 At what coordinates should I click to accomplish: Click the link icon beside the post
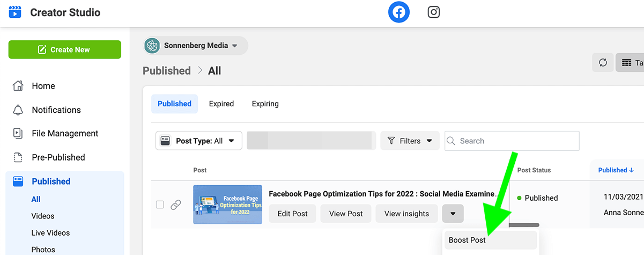175,205
